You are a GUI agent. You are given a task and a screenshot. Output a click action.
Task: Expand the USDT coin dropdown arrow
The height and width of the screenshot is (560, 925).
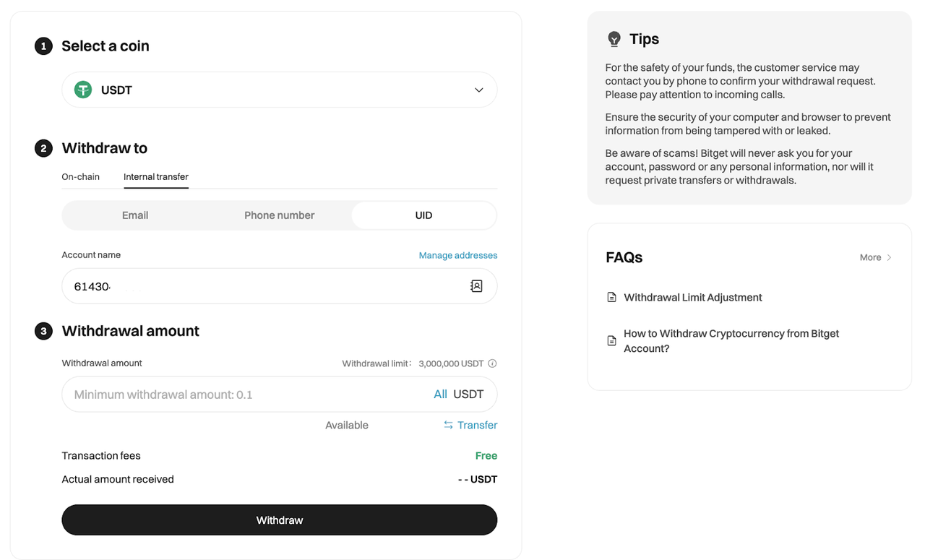478,90
